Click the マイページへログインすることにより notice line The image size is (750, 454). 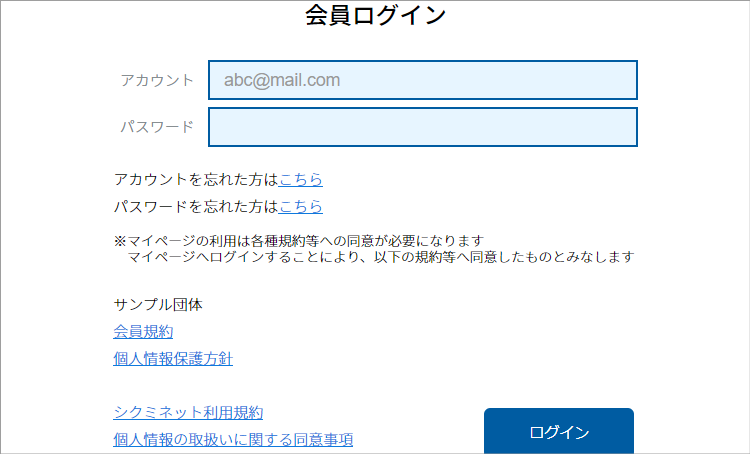click(x=380, y=257)
